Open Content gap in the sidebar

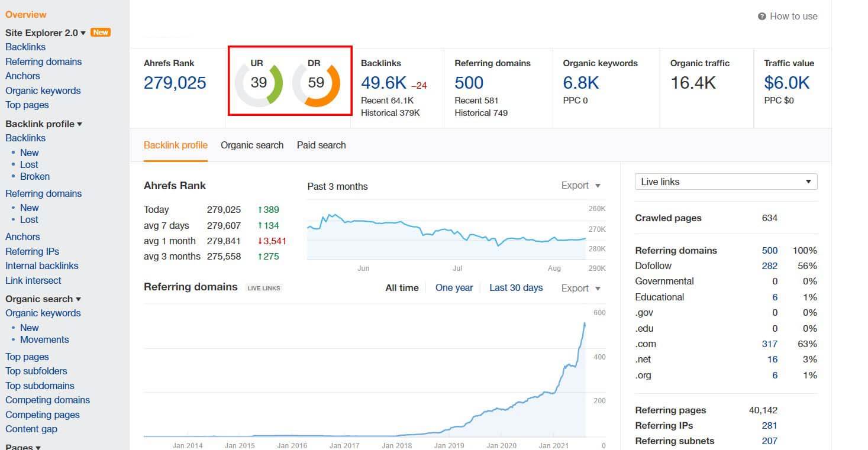[31, 429]
